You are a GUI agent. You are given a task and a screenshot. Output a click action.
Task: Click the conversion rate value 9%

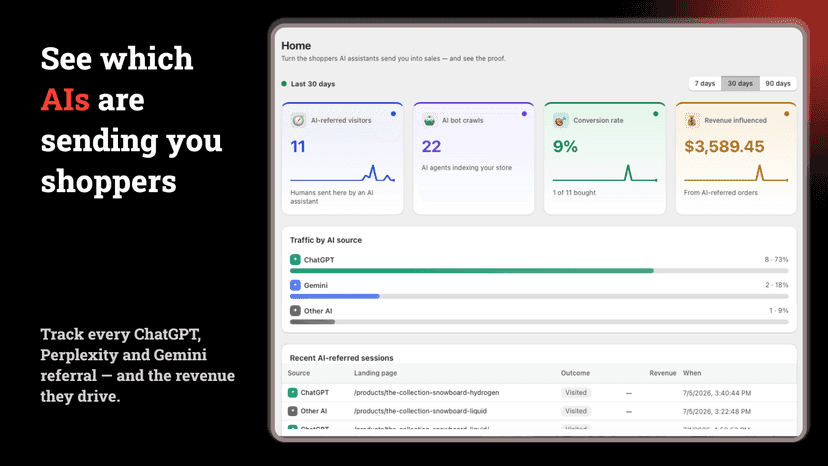(565, 146)
